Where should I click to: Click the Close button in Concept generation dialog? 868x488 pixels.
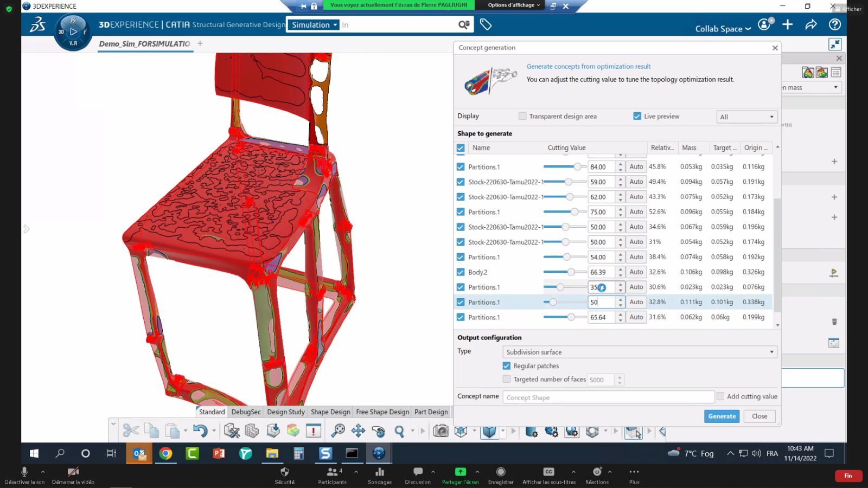pyautogui.click(x=759, y=416)
